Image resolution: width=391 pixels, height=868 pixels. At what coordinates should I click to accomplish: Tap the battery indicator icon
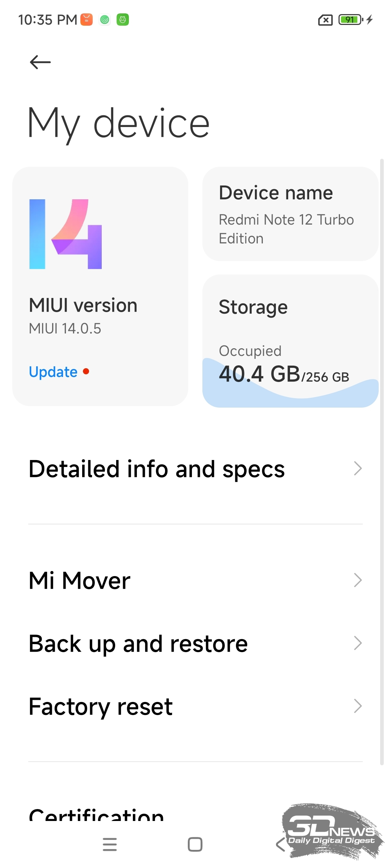(x=350, y=20)
